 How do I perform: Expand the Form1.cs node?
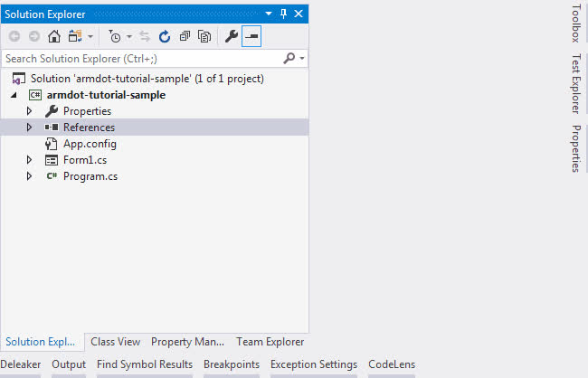(x=29, y=160)
